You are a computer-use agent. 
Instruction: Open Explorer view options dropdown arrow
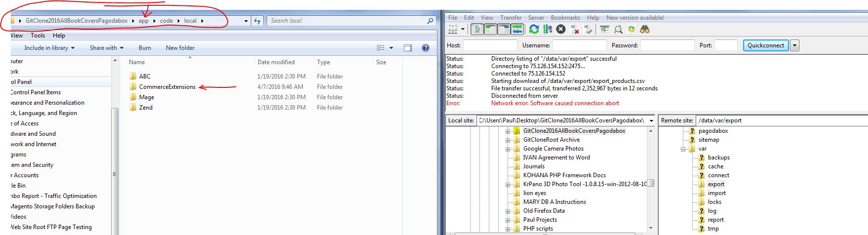click(x=391, y=48)
